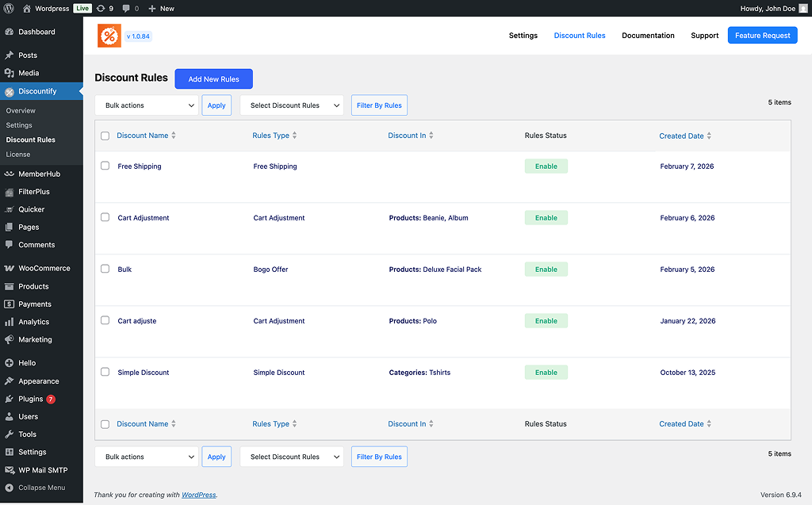Open the top Bulk actions dropdown
The height and width of the screenshot is (505, 812).
(147, 105)
